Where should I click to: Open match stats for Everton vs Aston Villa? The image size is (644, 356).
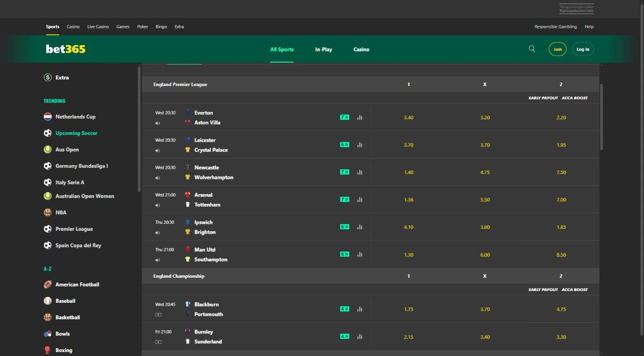click(360, 117)
